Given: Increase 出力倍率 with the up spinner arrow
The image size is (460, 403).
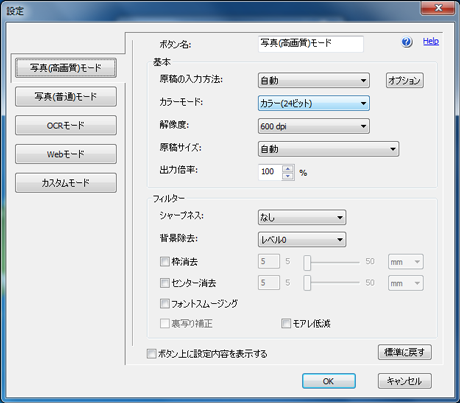Looking at the screenshot, I should tap(288, 169).
